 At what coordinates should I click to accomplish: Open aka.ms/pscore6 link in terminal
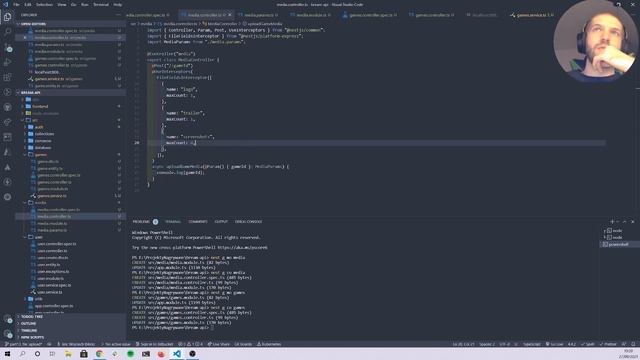[242, 247]
